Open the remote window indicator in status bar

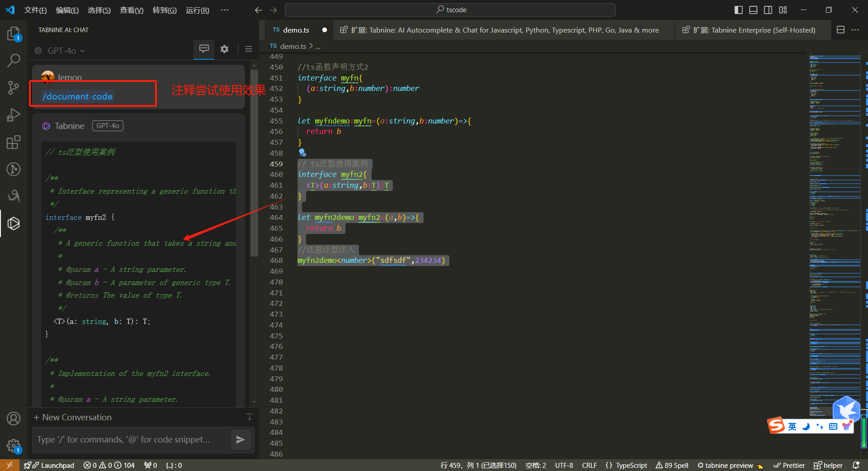tap(9, 465)
